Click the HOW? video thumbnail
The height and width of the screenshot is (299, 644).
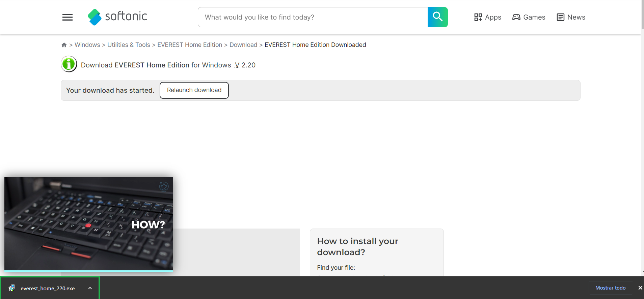pos(89,224)
